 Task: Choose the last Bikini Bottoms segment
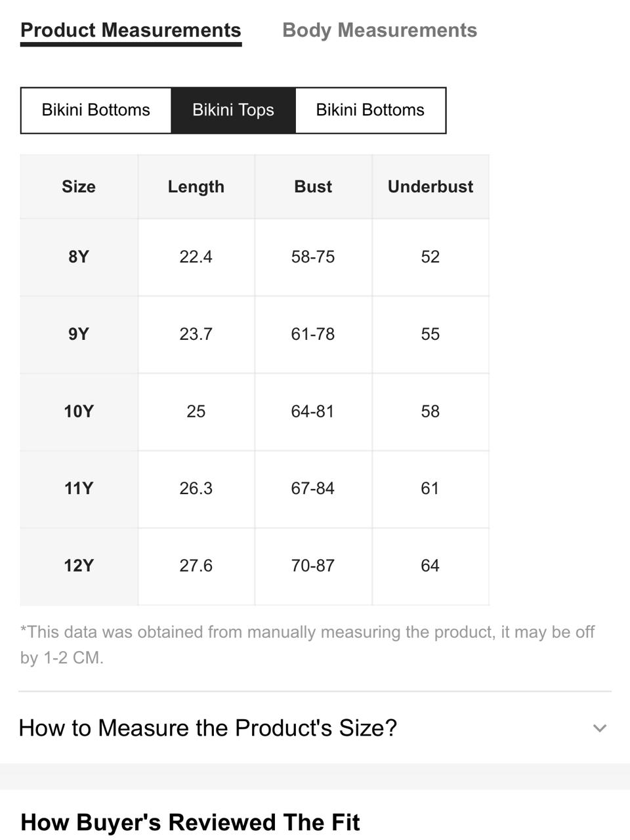click(x=370, y=110)
